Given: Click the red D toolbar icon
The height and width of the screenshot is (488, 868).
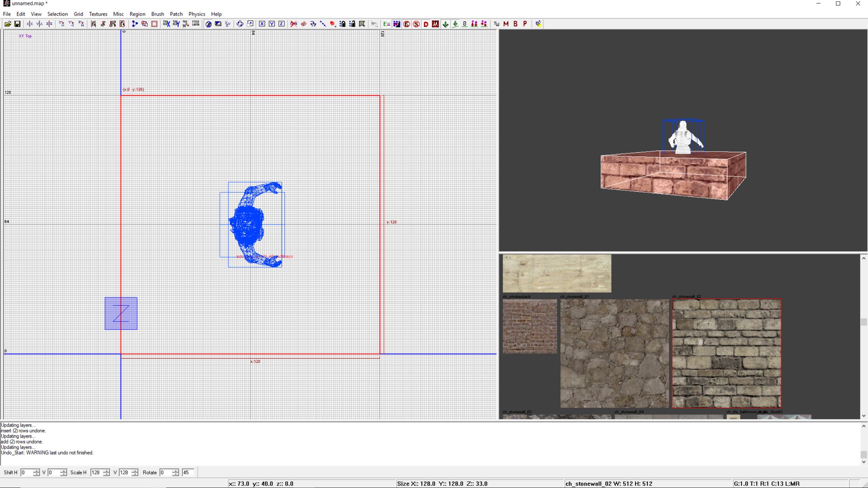Looking at the screenshot, I should point(426,24).
